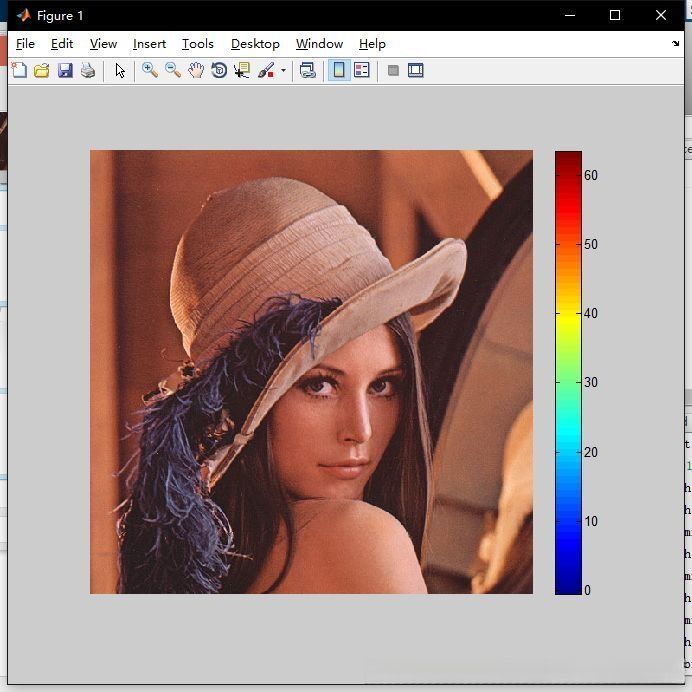Click the jet colorbar beside the image
The width and height of the screenshot is (692, 692).
point(568,372)
